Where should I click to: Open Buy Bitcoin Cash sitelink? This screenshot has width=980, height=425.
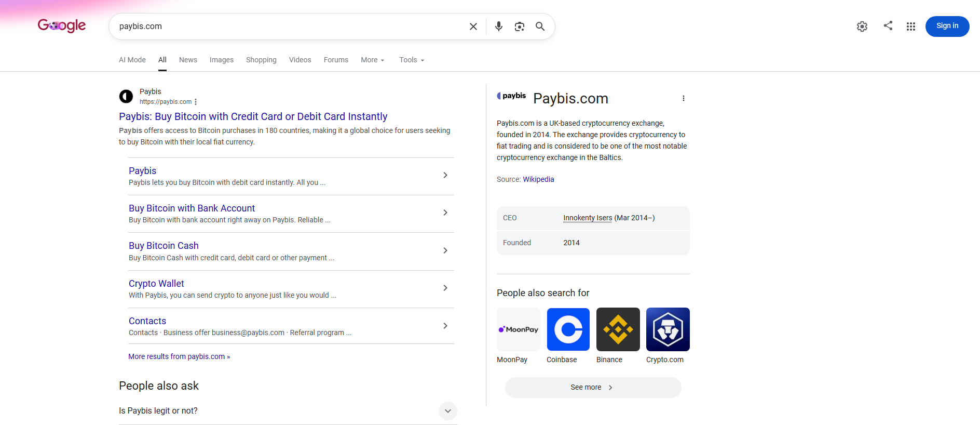coord(164,246)
